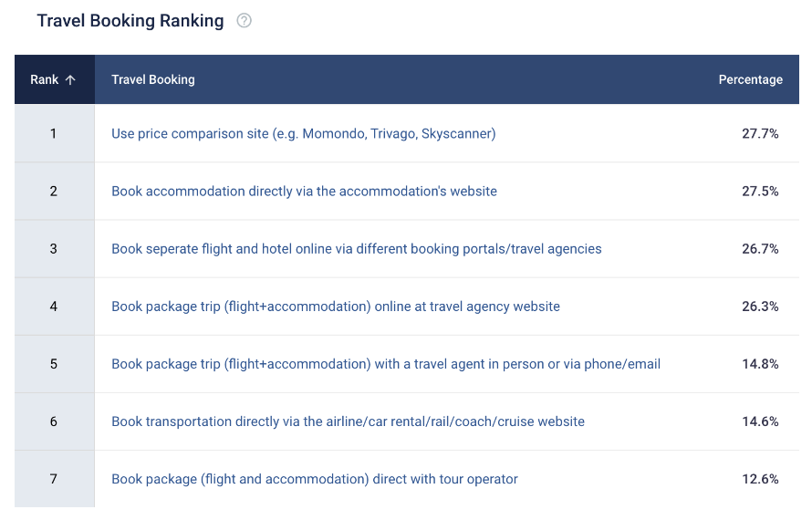The width and height of the screenshot is (812, 520).
Task: Open Book seperate flight and hotel link
Action: (357, 249)
